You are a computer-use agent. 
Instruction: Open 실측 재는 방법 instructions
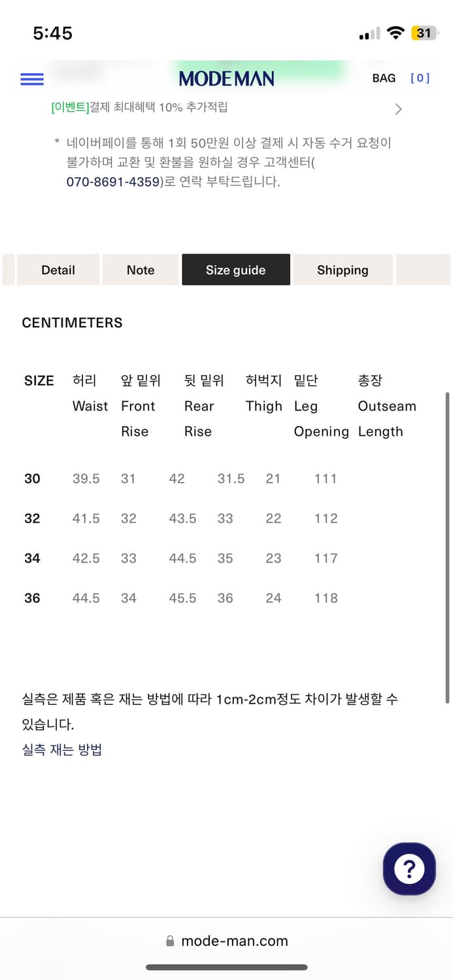pyautogui.click(x=61, y=749)
